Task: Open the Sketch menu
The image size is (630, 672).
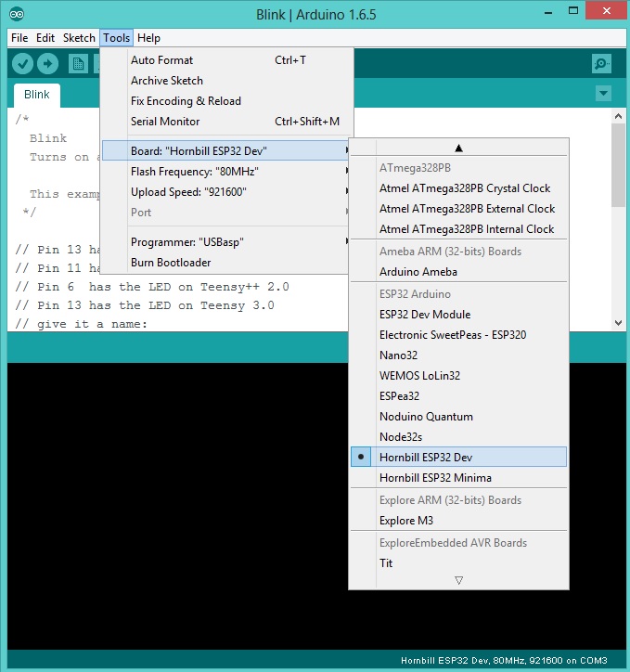Action: (79, 38)
